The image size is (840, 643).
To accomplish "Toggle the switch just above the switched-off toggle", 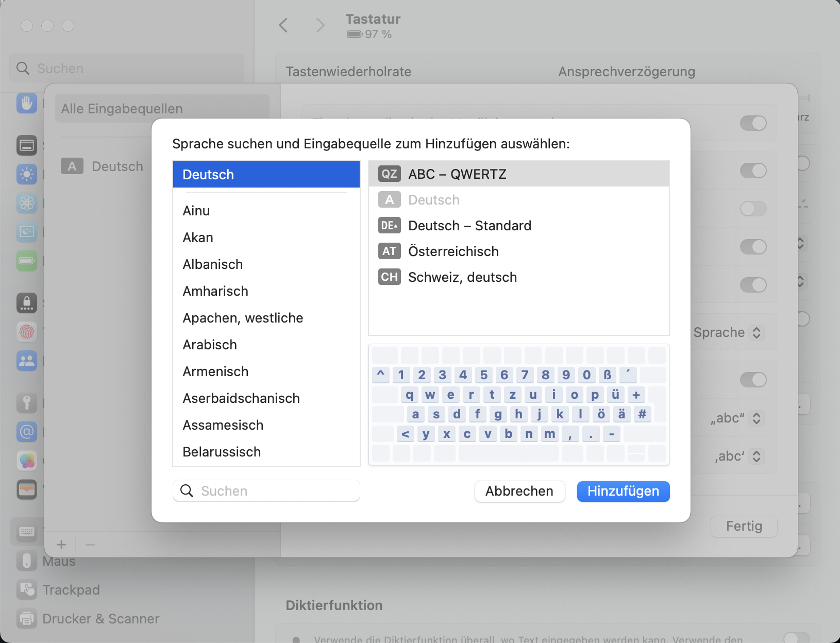I will click(x=753, y=171).
